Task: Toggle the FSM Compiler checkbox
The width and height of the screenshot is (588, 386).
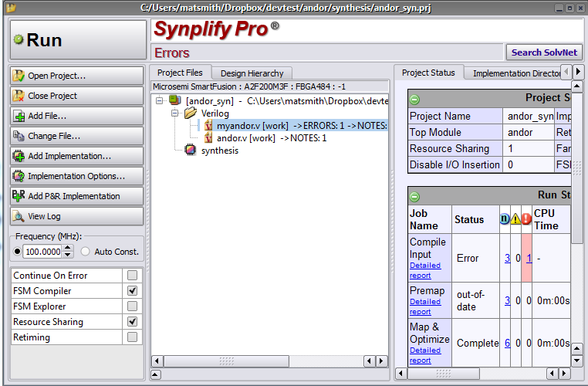Action: (x=132, y=291)
